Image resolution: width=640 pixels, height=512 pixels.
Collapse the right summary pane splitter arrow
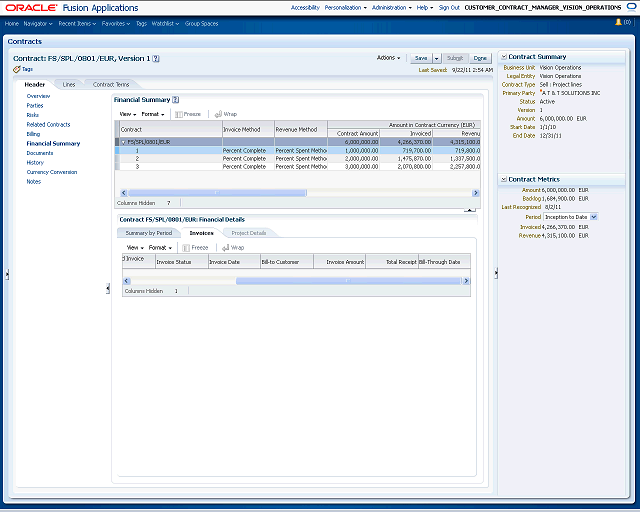point(496,273)
